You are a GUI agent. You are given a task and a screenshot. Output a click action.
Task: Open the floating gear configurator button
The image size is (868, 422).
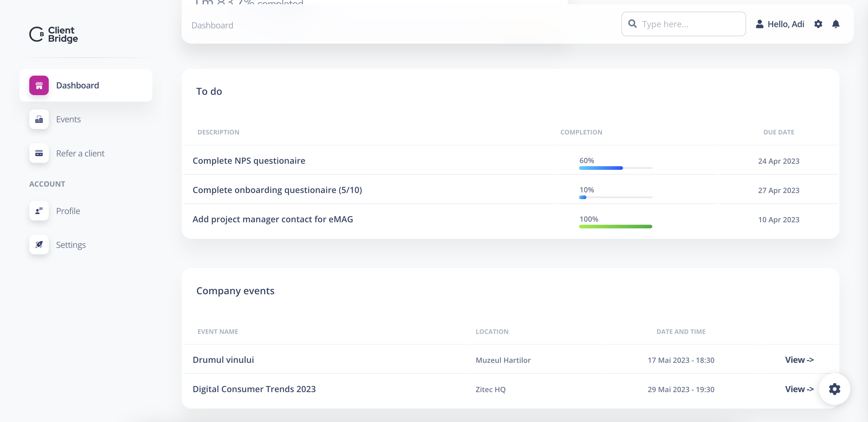pos(834,389)
